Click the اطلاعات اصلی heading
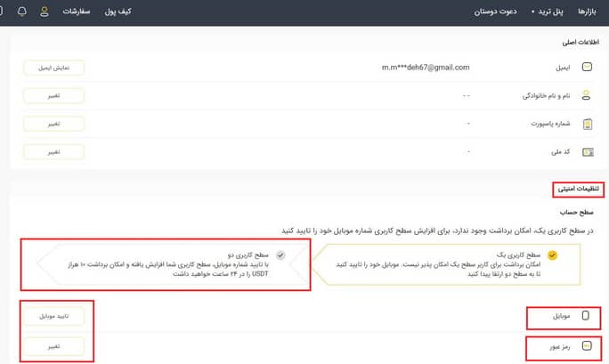This screenshot has width=609, height=364. [x=581, y=43]
